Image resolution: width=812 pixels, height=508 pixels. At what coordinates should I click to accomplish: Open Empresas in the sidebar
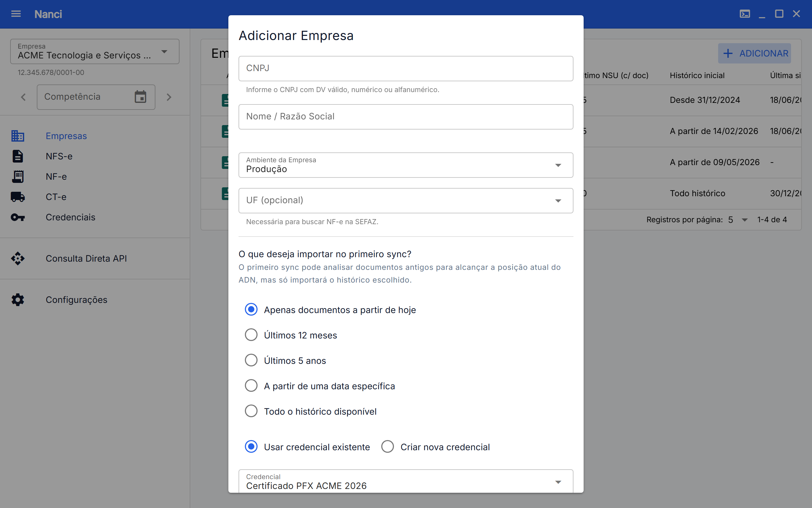click(95, 136)
